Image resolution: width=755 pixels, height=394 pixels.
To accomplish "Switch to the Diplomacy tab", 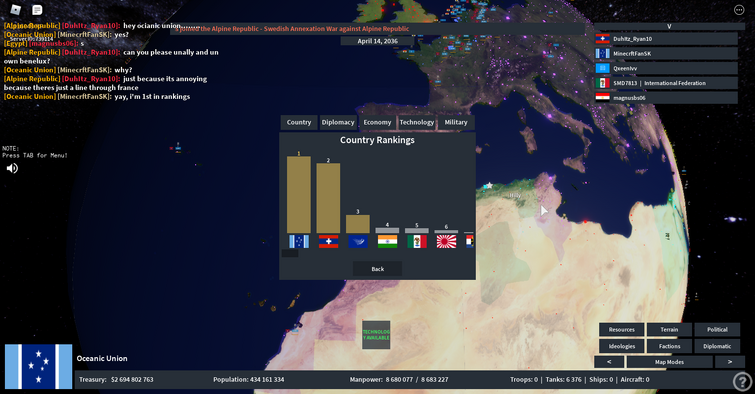I will point(338,122).
